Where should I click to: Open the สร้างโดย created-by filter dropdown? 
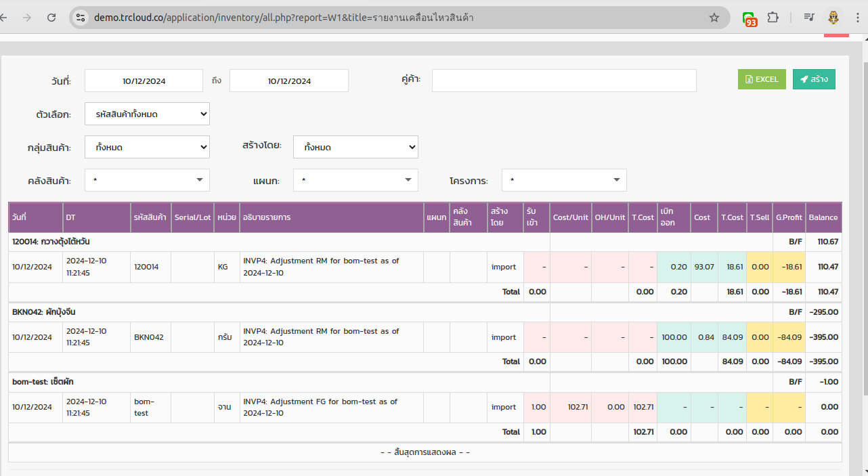click(x=355, y=147)
